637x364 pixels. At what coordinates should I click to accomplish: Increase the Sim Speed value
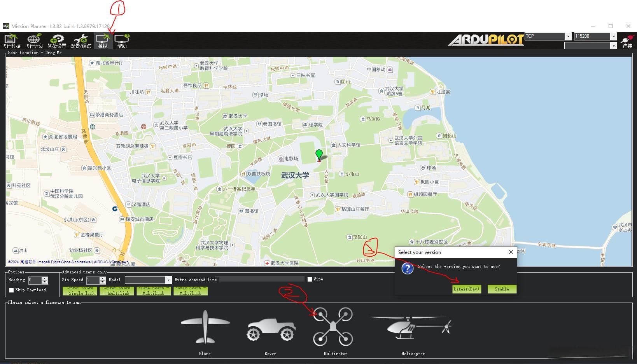tap(103, 278)
